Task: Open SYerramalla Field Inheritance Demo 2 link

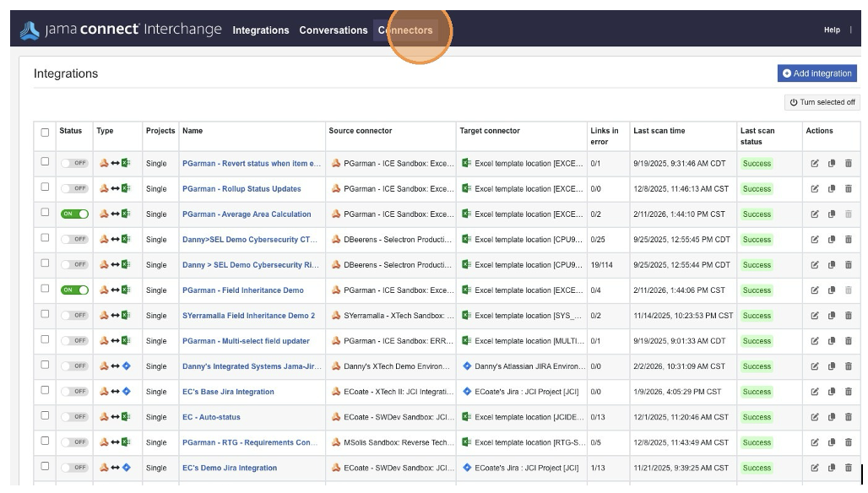Action: (x=248, y=316)
